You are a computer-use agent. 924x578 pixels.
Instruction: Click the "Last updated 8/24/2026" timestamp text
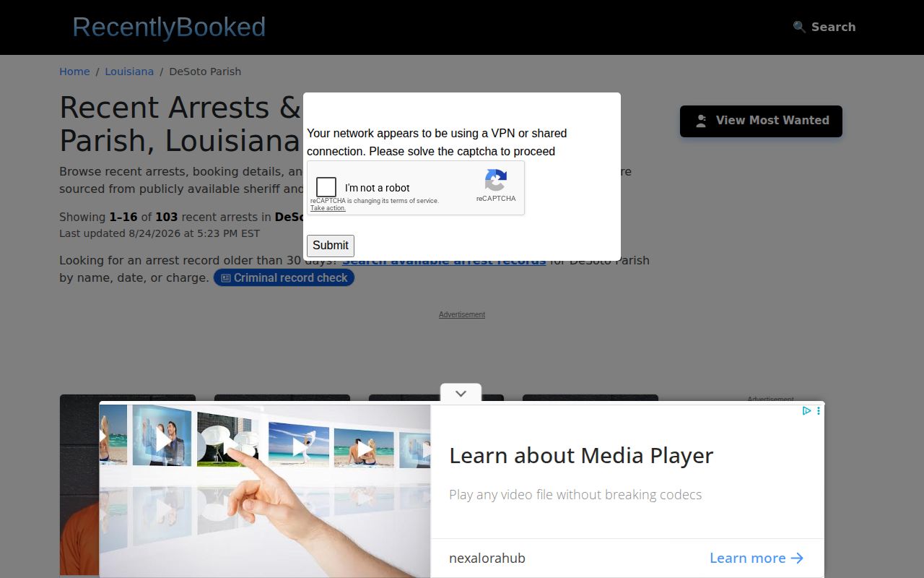(x=160, y=233)
